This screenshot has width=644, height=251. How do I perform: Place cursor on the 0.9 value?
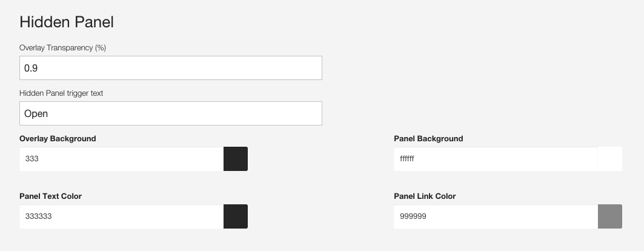(x=31, y=69)
